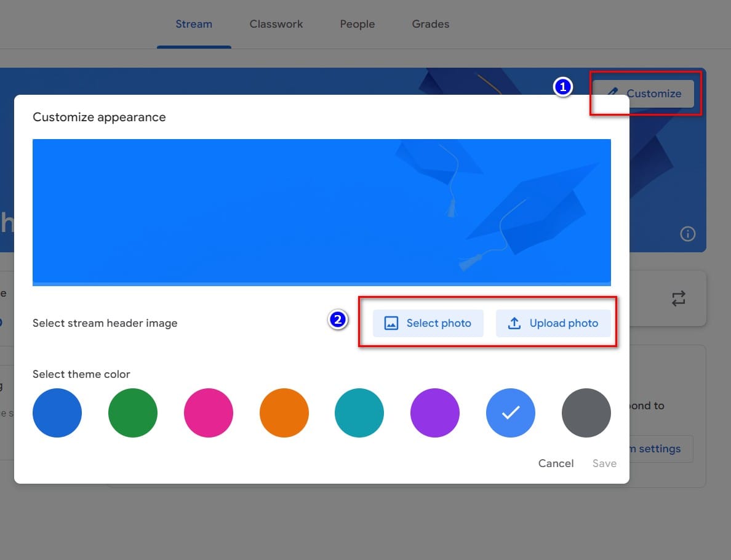Click the repeat arrows icon
This screenshot has width=731, height=560.
click(678, 299)
